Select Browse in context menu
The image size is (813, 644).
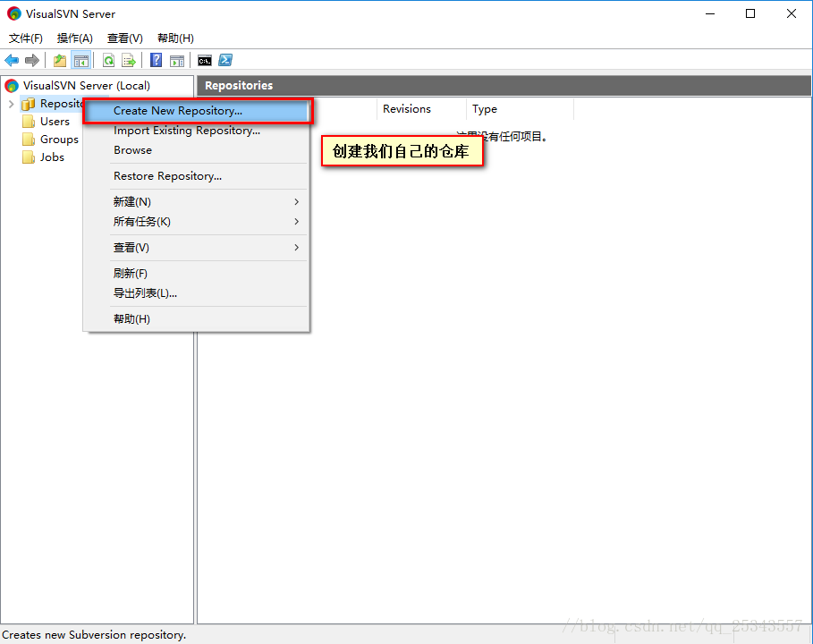(x=197, y=150)
